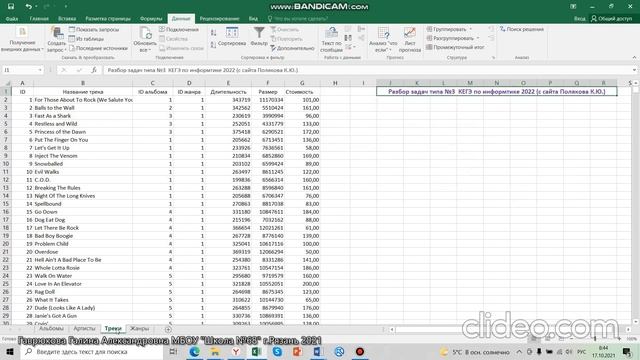Open Получение внешних данных dropdown
This screenshot has height=360, width=640.
[x=22, y=40]
